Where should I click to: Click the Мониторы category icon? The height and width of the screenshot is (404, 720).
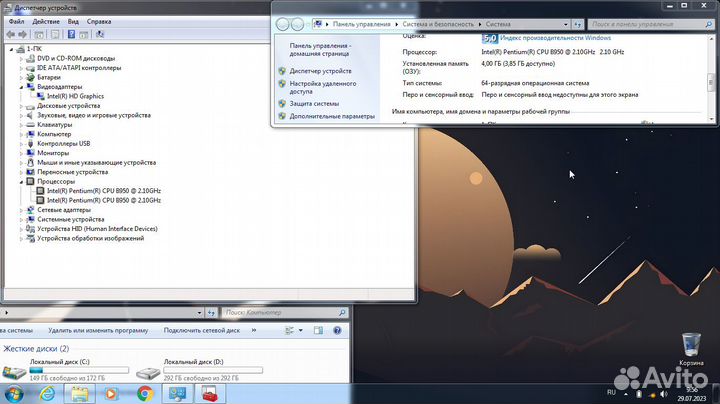coord(30,153)
